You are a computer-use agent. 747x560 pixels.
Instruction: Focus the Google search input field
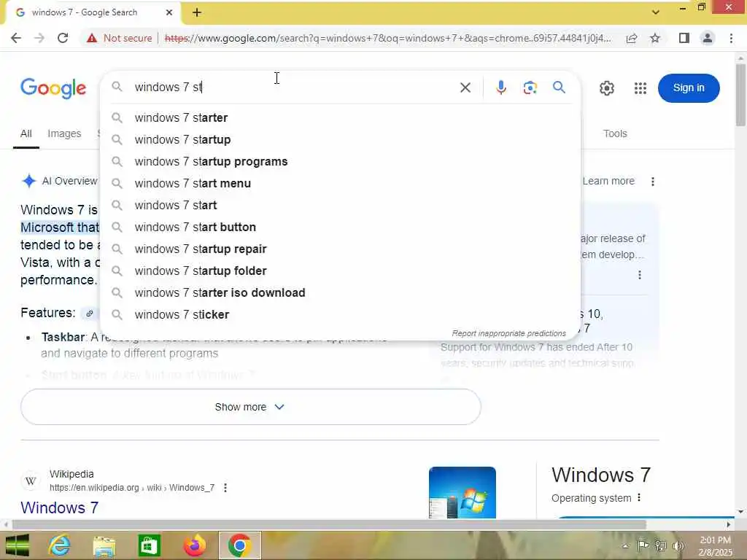(290, 87)
